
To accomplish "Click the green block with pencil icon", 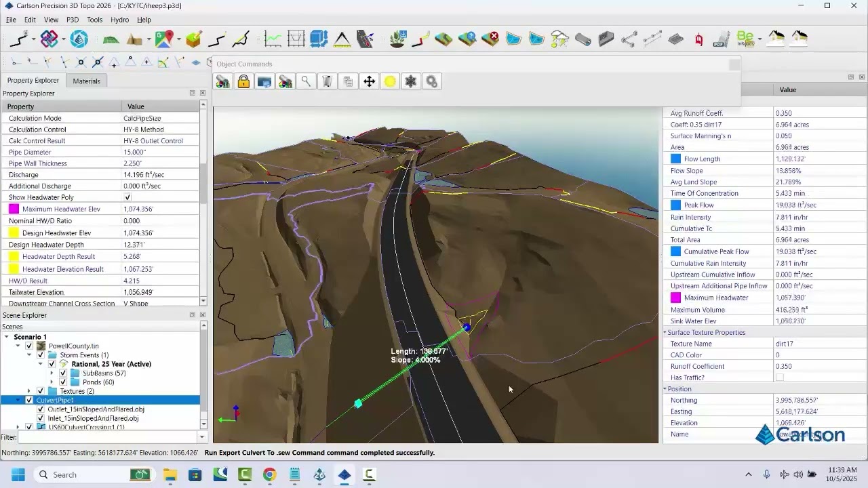I will [194, 39].
